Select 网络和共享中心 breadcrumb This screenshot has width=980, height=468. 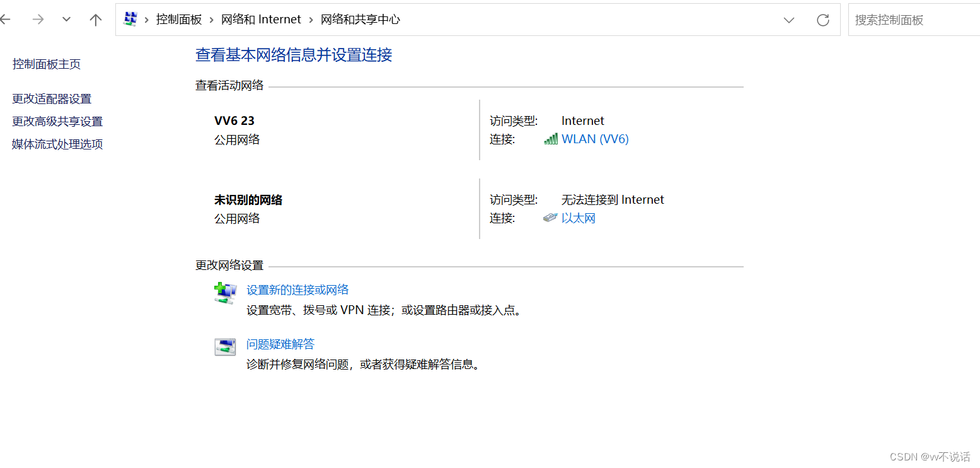360,20
